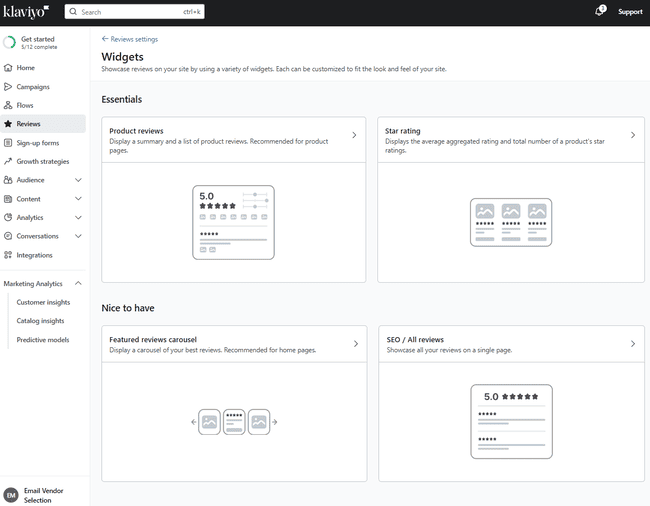Click the Nice to have heading
Screen dimensions: 650x506
point(128,308)
